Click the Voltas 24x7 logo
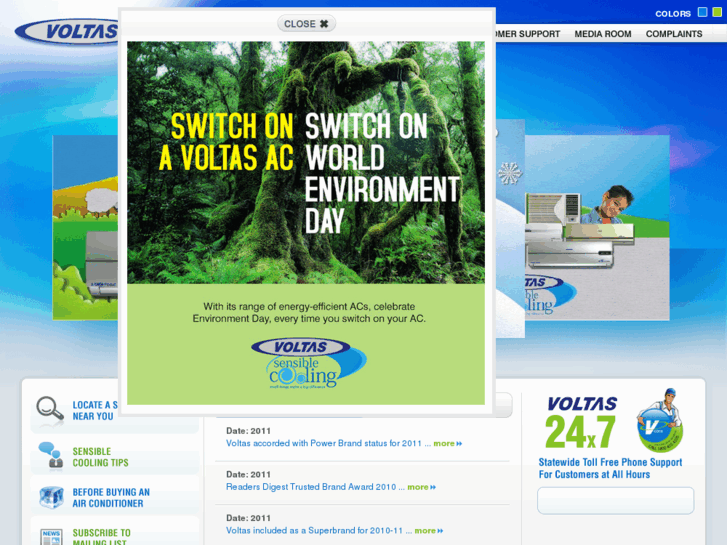 click(x=581, y=422)
